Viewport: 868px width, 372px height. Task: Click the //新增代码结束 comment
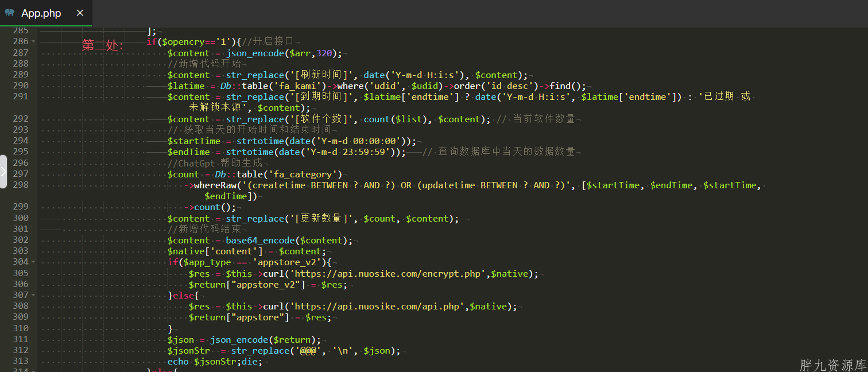(204, 230)
